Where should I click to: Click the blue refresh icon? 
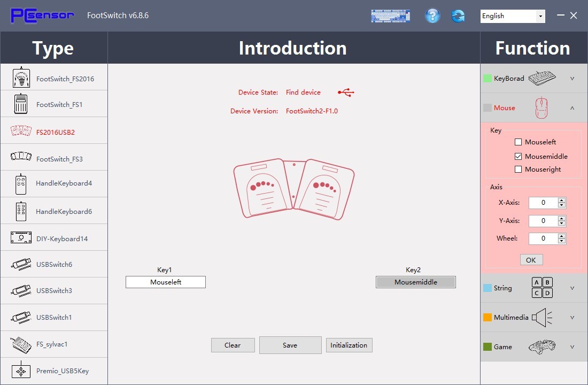click(x=458, y=16)
